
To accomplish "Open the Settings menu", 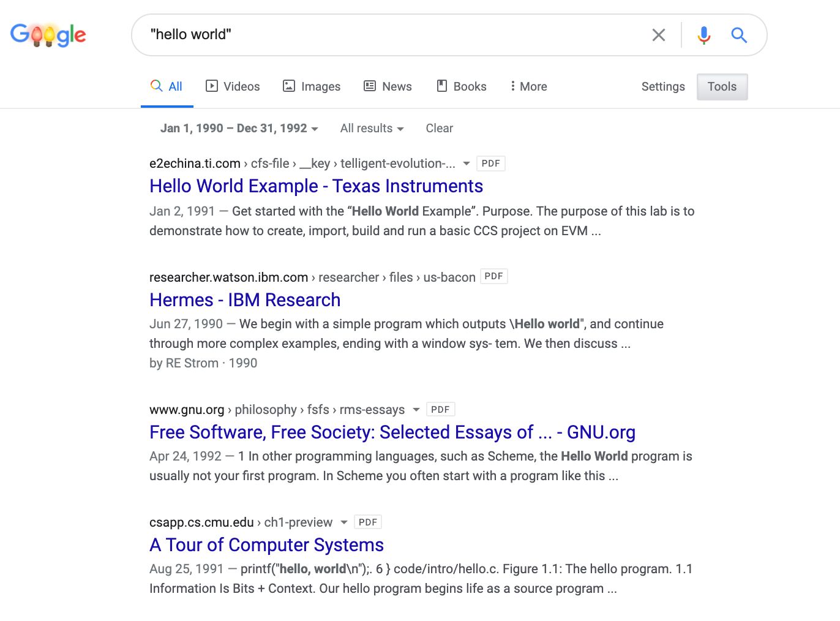I will pyautogui.click(x=663, y=86).
